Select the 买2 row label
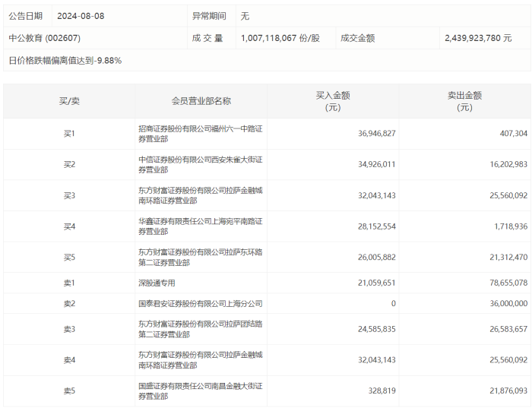This screenshot has width=532, height=408. [x=69, y=164]
